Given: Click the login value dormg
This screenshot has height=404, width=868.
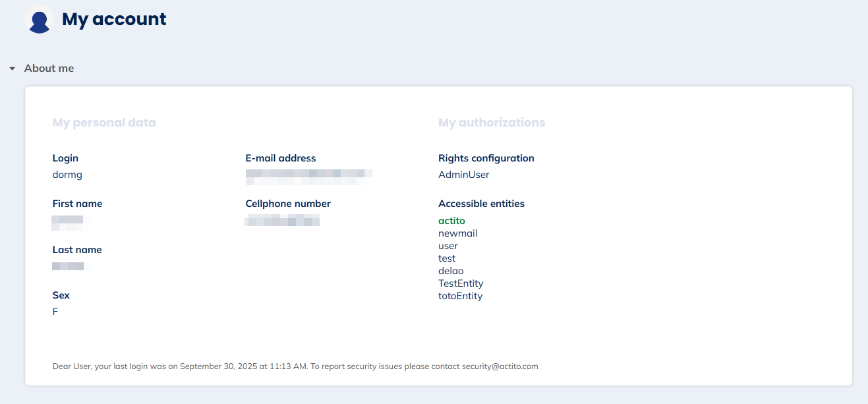Looking at the screenshot, I should click(x=67, y=175).
